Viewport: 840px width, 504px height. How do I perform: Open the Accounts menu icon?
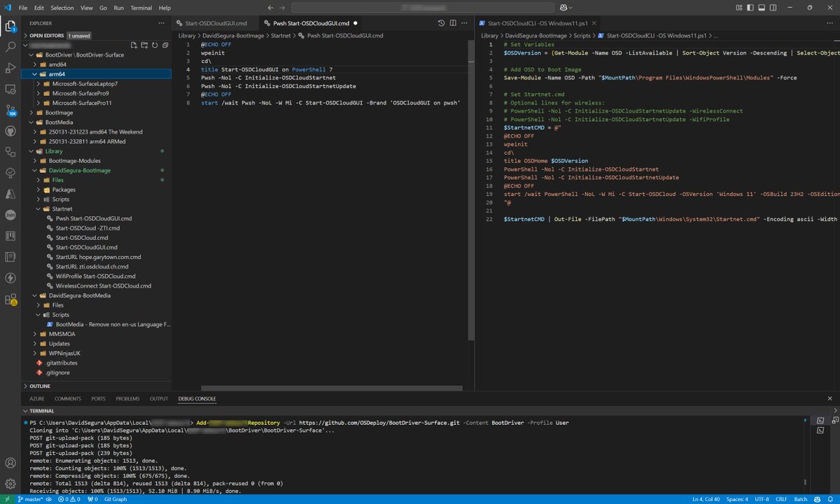pos(10,463)
